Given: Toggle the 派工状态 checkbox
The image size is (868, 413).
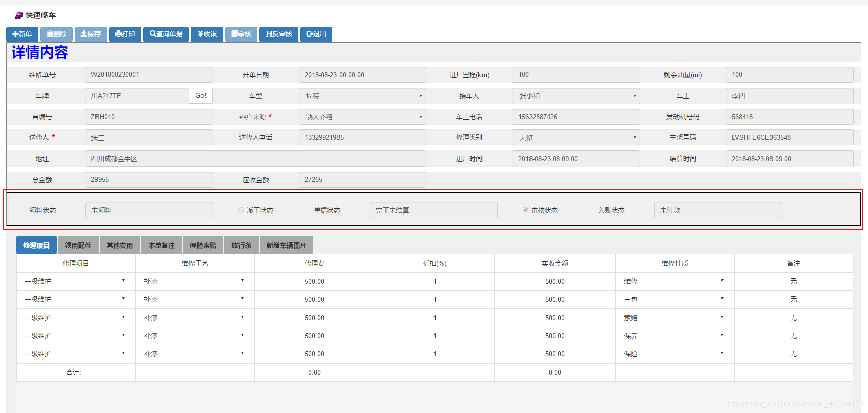Looking at the screenshot, I should pos(241,210).
